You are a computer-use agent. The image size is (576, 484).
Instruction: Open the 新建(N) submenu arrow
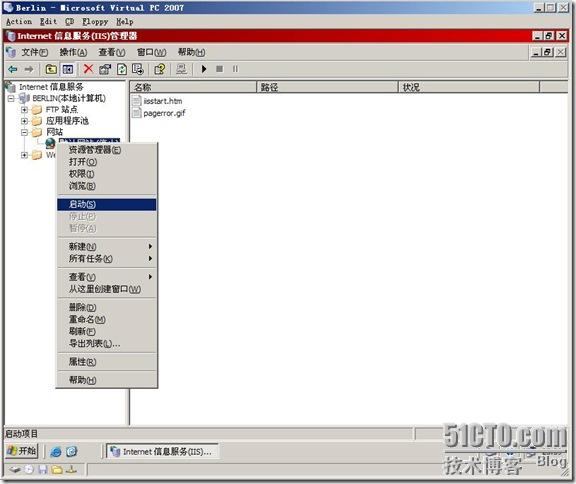[x=150, y=246]
